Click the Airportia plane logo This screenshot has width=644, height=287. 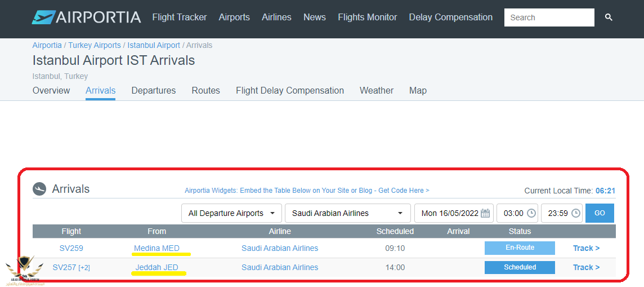43,17
